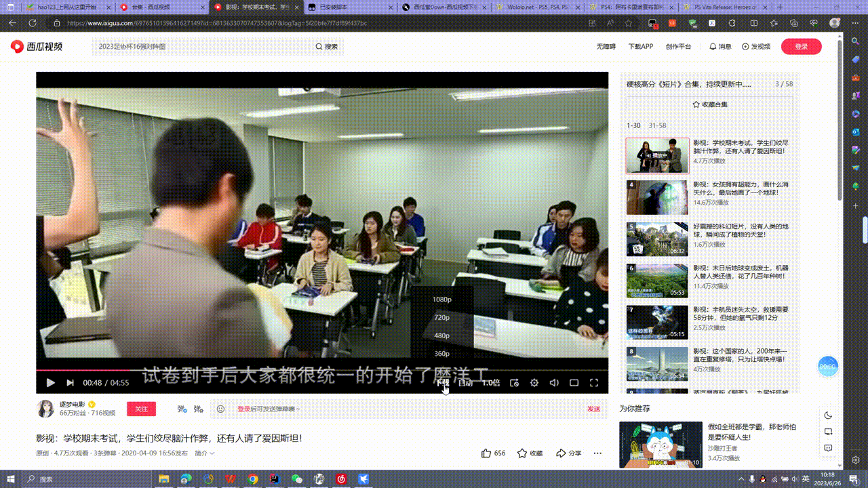Click the Windows Start button
The image size is (868, 488).
coord(10,479)
